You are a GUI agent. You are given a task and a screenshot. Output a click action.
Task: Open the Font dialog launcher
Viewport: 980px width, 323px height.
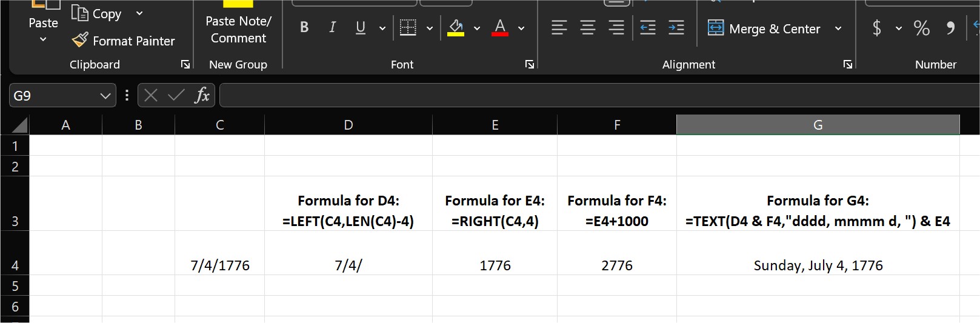pos(529,64)
